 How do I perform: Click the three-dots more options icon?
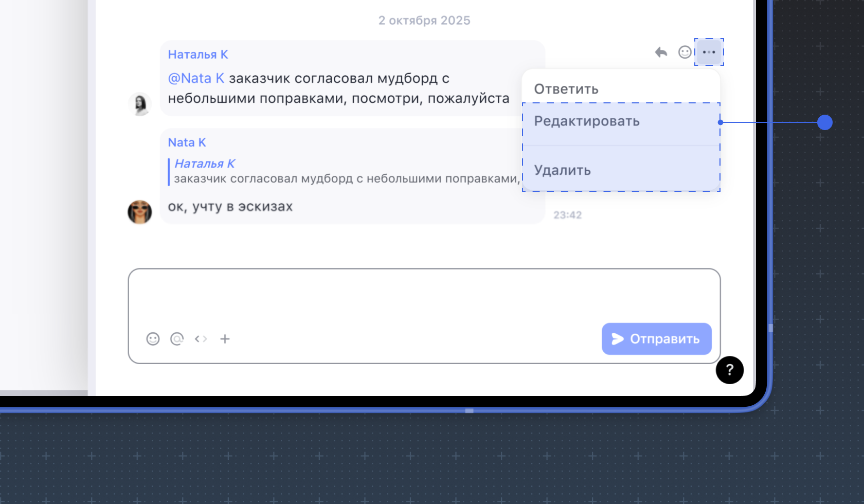click(x=709, y=52)
